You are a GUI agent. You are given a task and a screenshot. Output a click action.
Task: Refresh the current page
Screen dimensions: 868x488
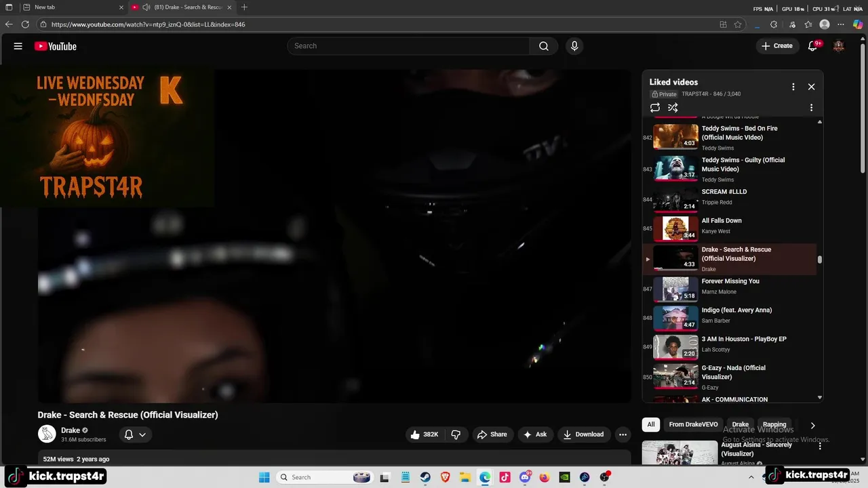[25, 24]
